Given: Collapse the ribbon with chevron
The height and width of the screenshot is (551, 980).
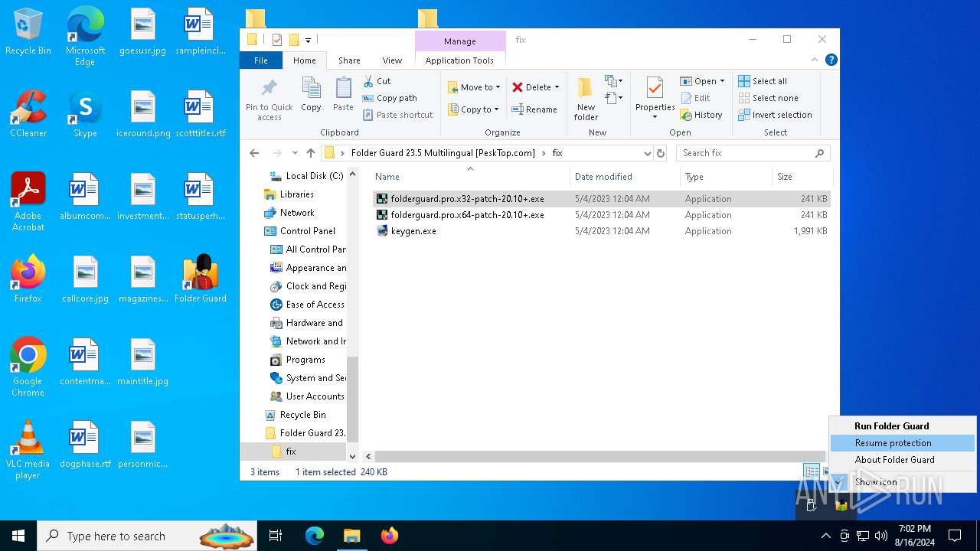Looking at the screenshot, I should tap(815, 60).
